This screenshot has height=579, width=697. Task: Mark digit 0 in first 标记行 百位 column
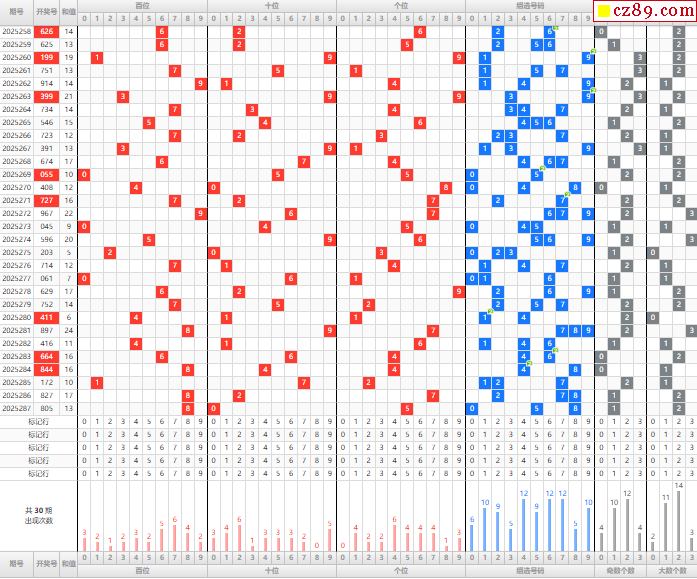(84, 421)
